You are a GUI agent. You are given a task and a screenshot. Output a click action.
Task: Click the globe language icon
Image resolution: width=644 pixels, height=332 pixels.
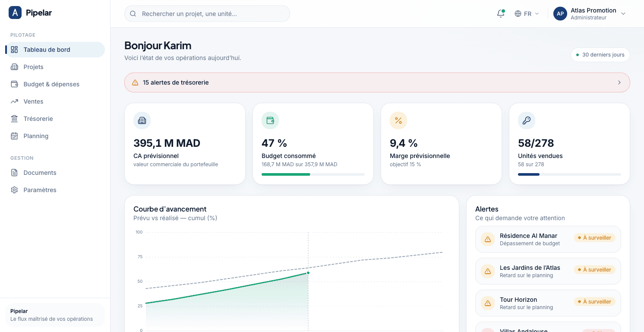click(x=518, y=14)
